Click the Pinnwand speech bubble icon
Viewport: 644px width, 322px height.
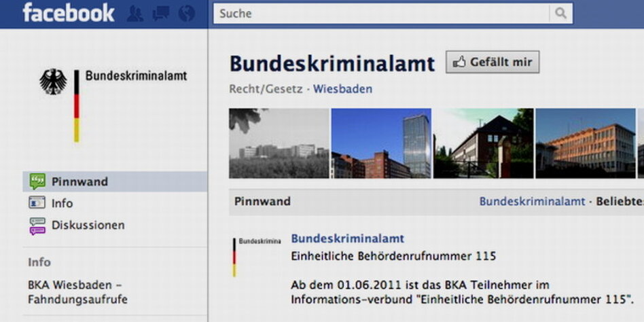37,181
